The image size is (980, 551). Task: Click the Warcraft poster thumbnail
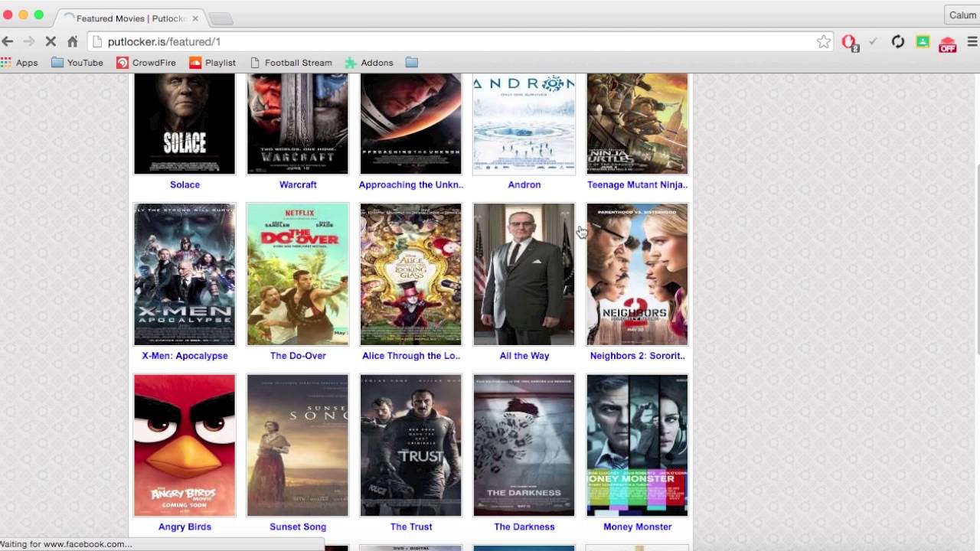(298, 124)
